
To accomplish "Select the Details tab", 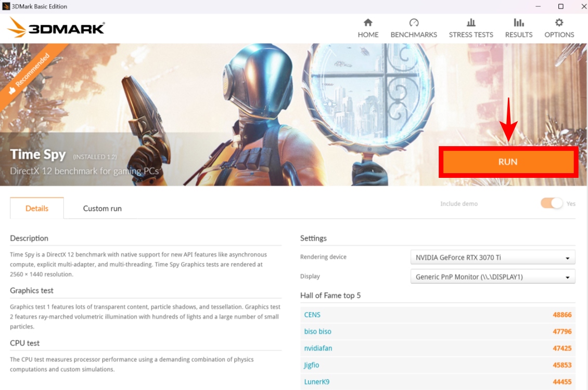I will pos(36,208).
